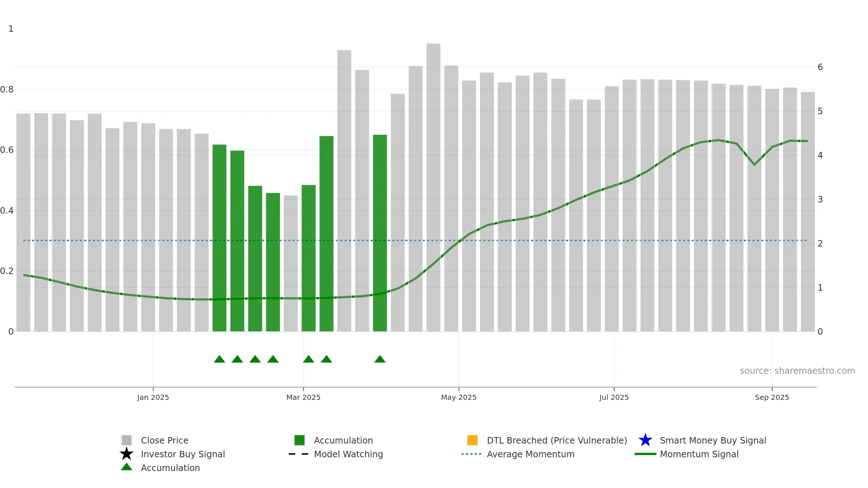Click the dotted Average Momentum legend line
This screenshot has width=868, height=488.
click(x=471, y=454)
